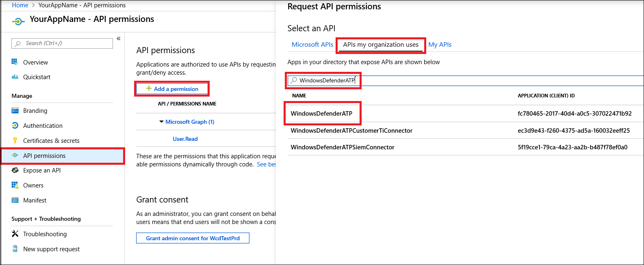Click the Home breadcrumb link

click(x=20, y=5)
